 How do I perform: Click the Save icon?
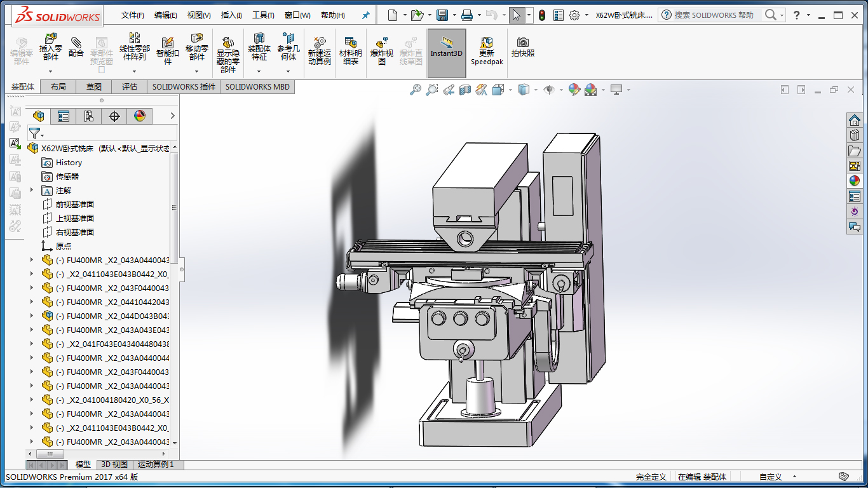coord(442,15)
